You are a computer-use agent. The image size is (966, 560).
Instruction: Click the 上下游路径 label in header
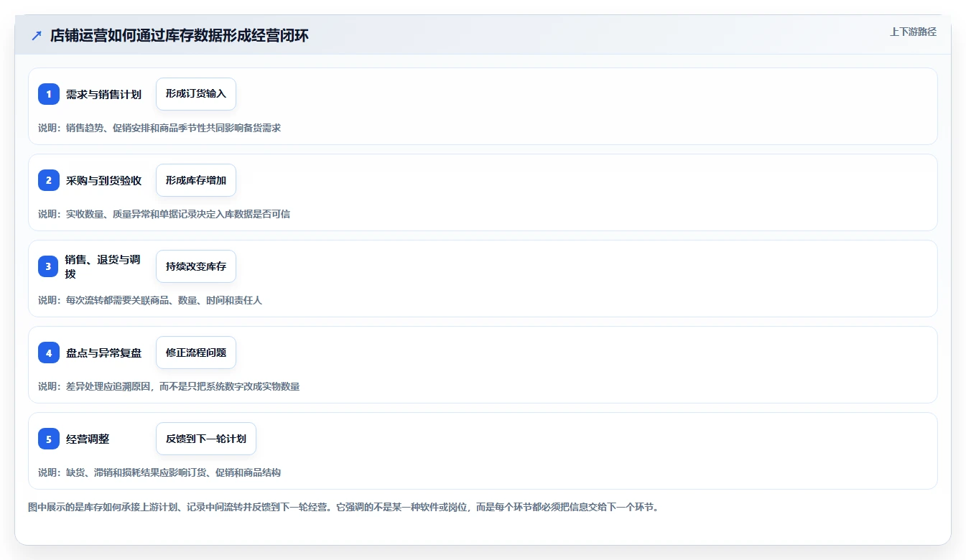(x=913, y=32)
